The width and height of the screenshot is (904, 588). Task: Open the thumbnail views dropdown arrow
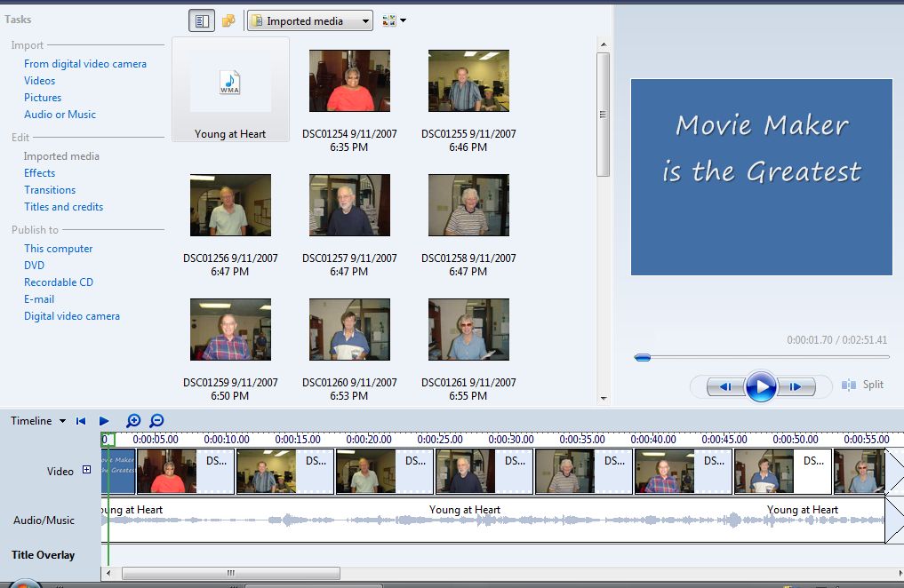403,20
